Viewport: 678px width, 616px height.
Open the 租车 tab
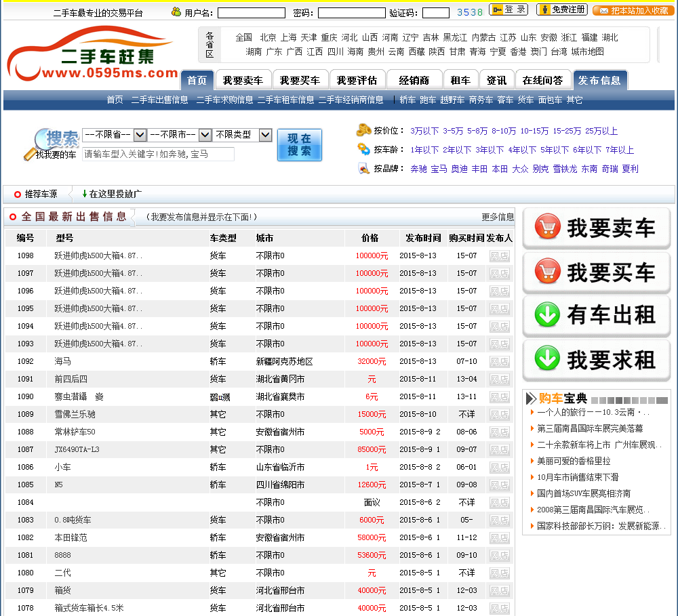pyautogui.click(x=460, y=81)
